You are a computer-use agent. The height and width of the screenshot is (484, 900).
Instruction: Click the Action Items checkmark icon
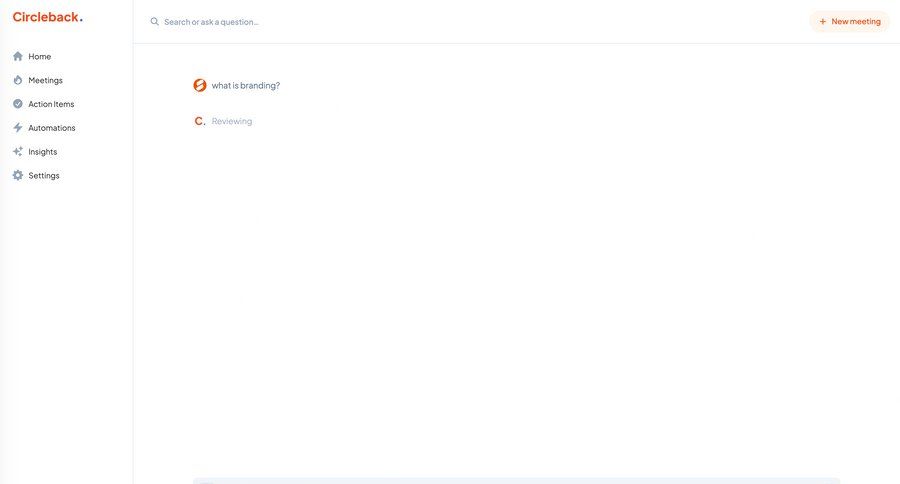[18, 104]
